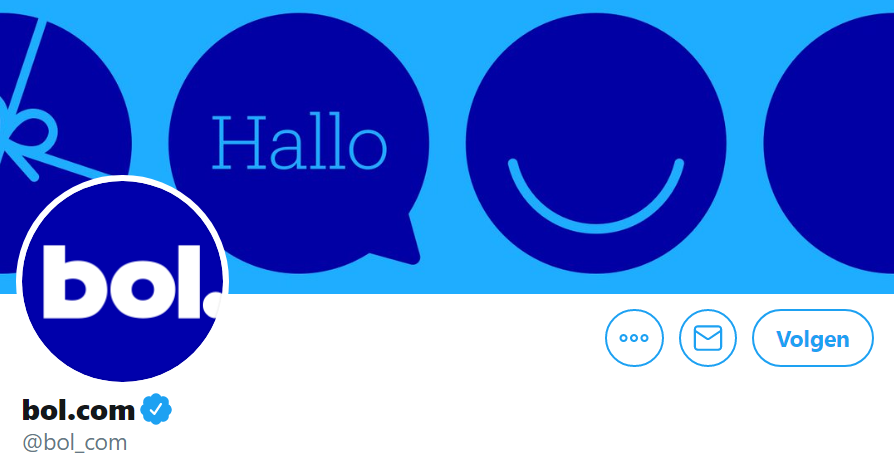Viewport: 894px width, 470px height.
Task: Open the three-dot more options menu
Action: (634, 338)
